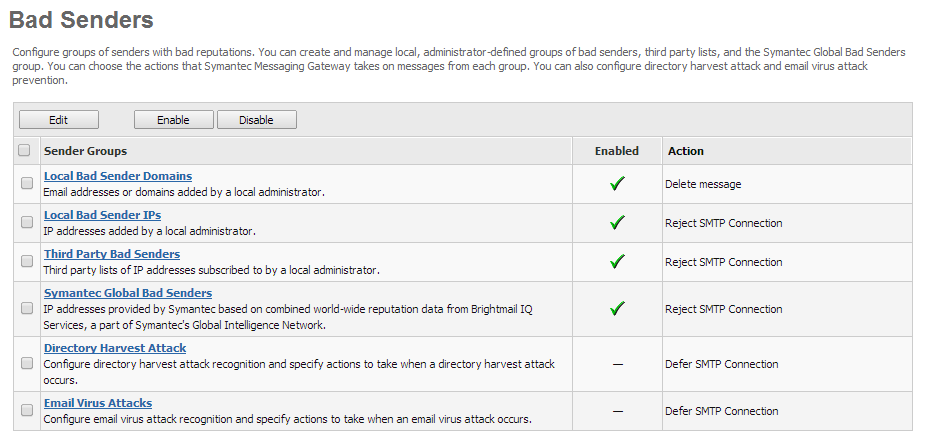Viewport: 929px width, 446px height.
Task: Open the Third Party Bad Senders link
Action: click(x=112, y=254)
